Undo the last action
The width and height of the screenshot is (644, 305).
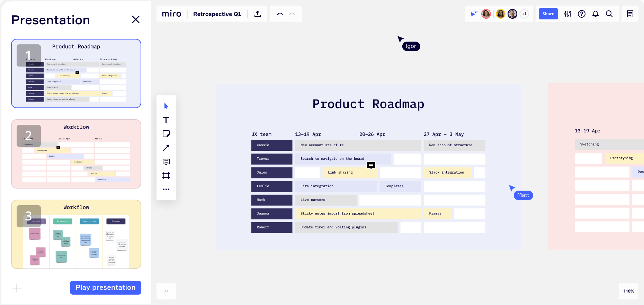click(x=280, y=14)
